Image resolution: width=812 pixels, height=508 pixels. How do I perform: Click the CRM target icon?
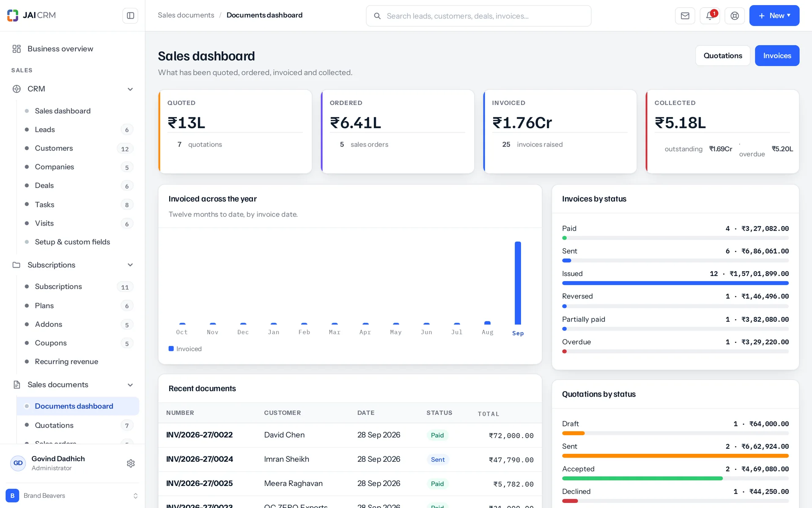tap(16, 89)
